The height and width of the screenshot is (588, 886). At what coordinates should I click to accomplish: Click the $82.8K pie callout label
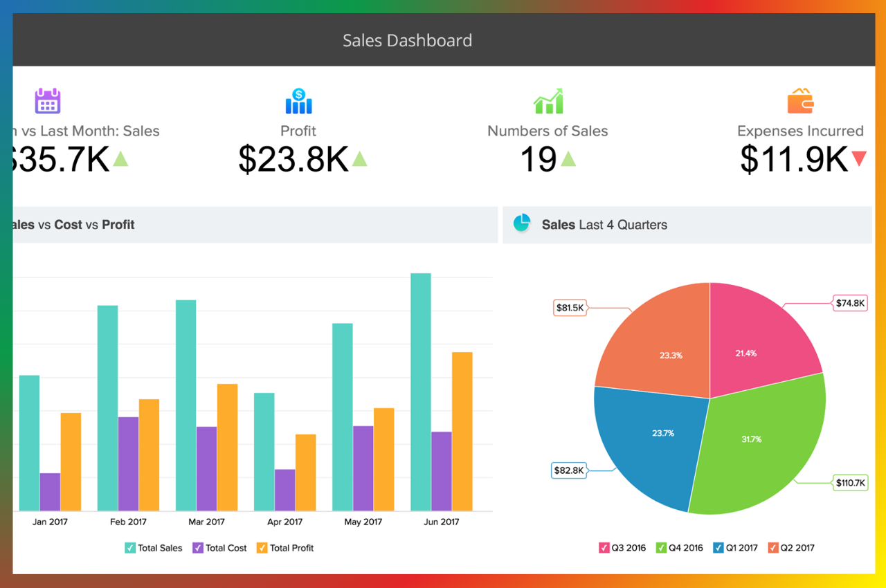(569, 470)
